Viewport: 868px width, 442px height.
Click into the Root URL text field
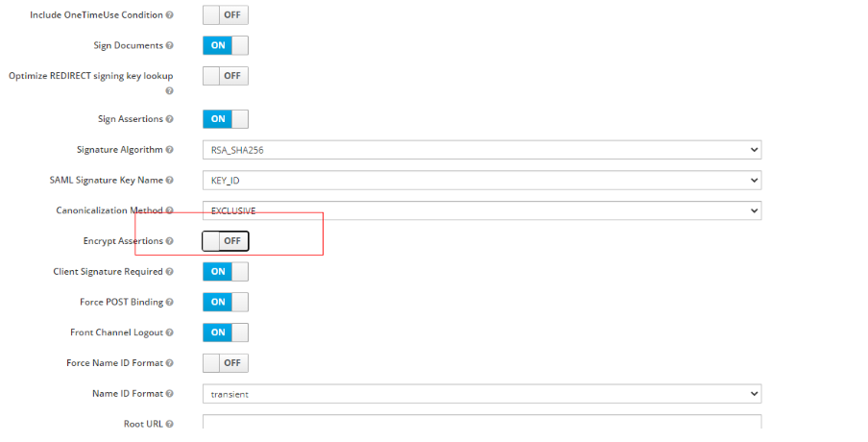(x=481, y=423)
